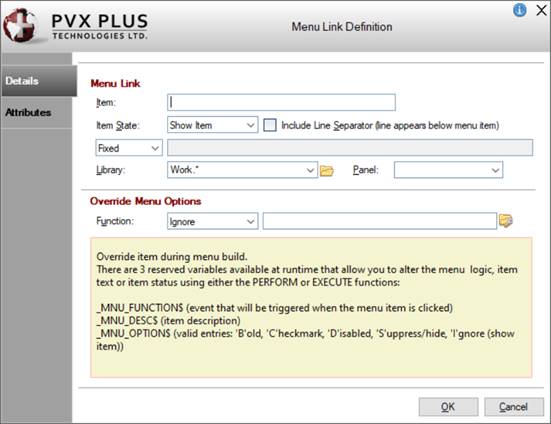Viewport: 551px width, 424px height.
Task: Close the Menu Link Definition dialog
Action: (x=542, y=10)
